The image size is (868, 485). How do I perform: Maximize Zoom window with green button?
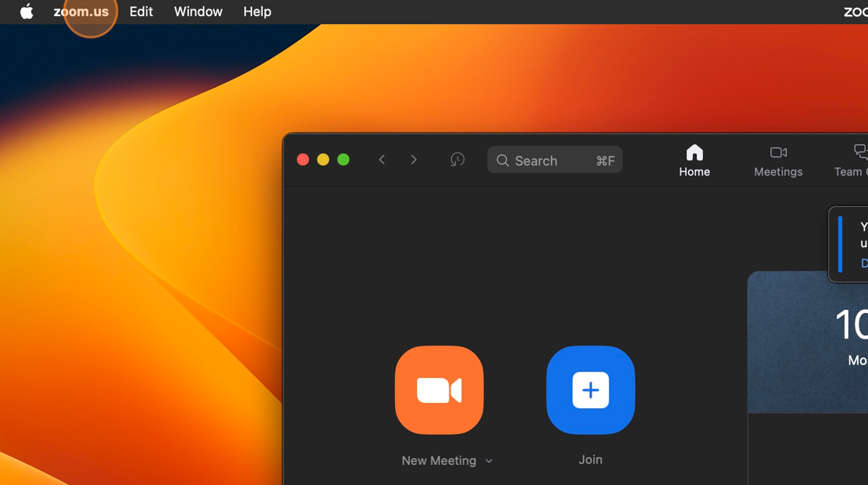(x=343, y=160)
